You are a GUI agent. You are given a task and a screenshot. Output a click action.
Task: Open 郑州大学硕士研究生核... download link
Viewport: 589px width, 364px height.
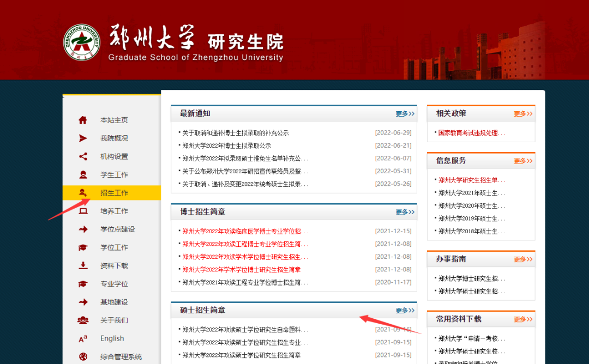point(471,351)
